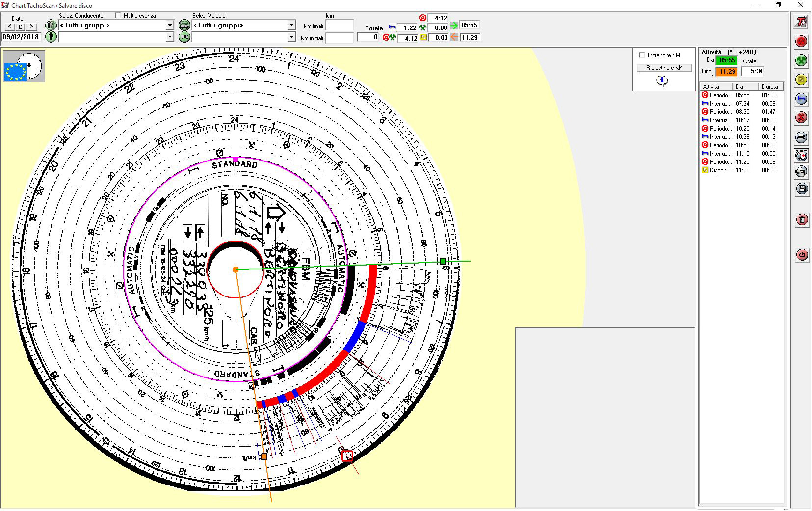Select the blue break activity icon
This screenshot has width=812, height=511.
click(801, 98)
